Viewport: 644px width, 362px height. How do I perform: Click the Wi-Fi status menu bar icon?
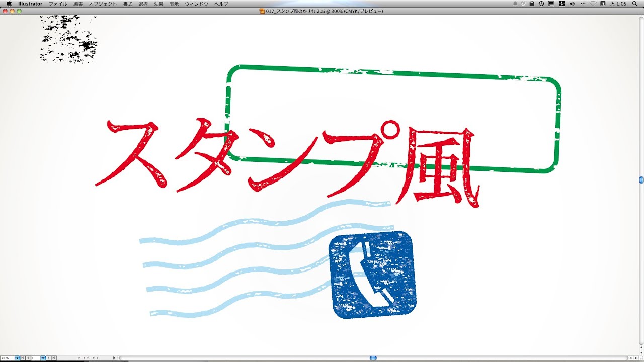tap(593, 4)
